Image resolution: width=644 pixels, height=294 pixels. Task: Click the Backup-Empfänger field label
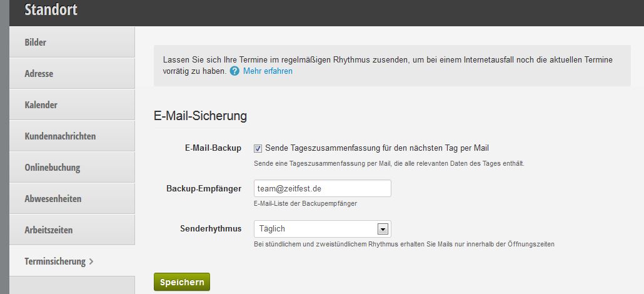[204, 188]
